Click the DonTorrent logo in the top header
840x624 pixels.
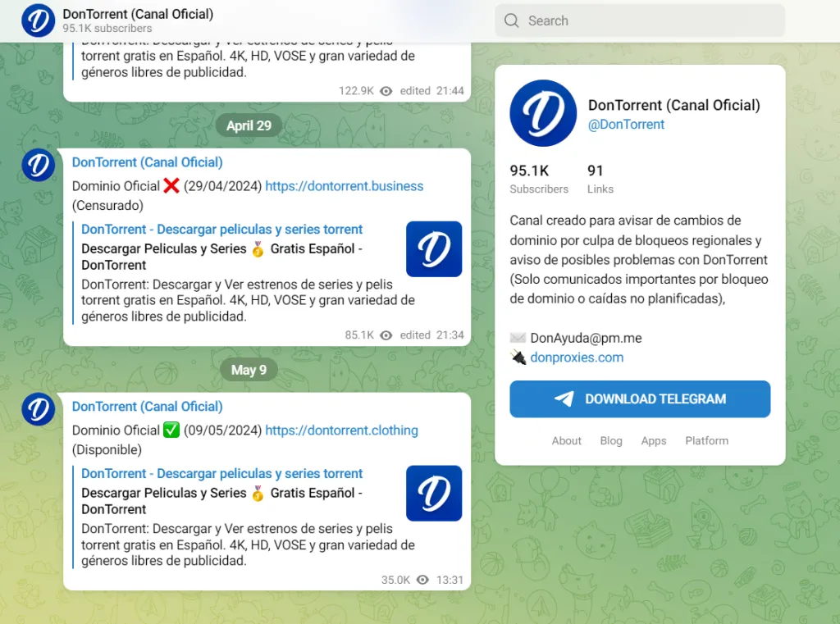click(x=38, y=20)
